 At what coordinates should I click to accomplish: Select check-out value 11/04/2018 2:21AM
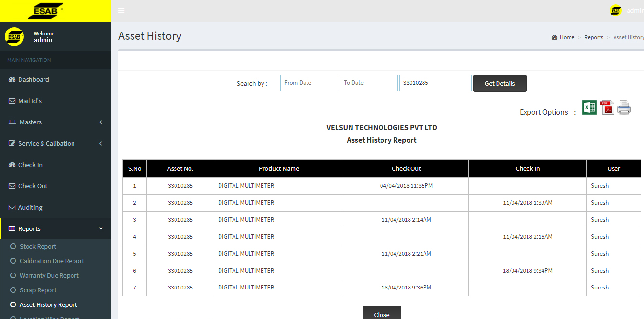tap(406, 254)
